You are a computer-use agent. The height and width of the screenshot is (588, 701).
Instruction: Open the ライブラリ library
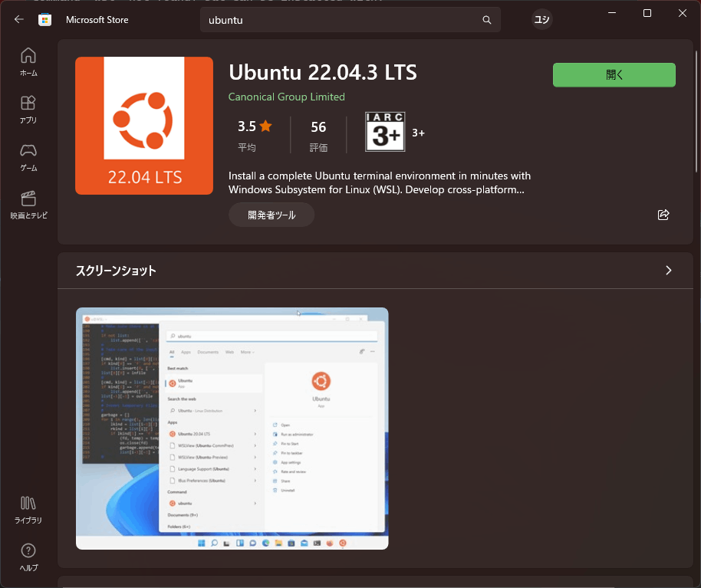point(28,510)
